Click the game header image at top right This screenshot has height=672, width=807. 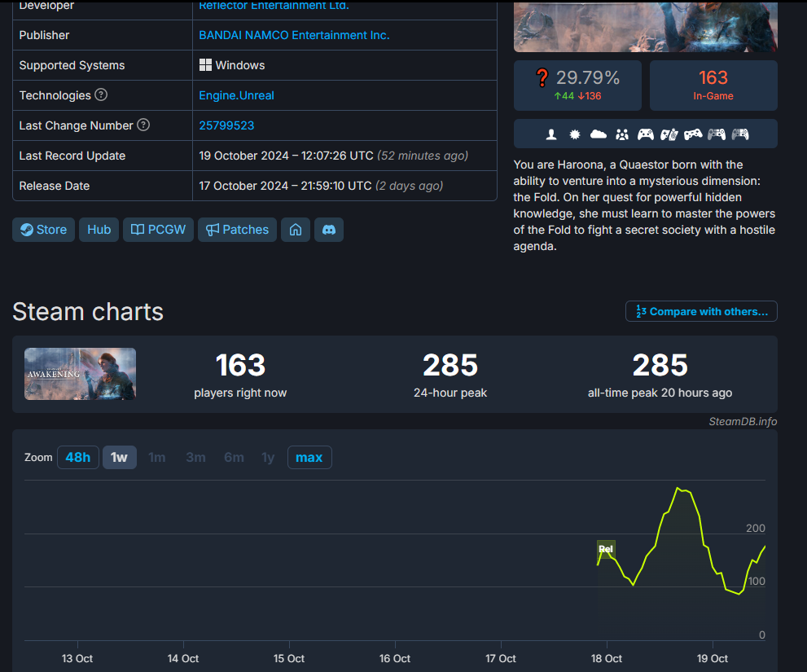click(646, 26)
